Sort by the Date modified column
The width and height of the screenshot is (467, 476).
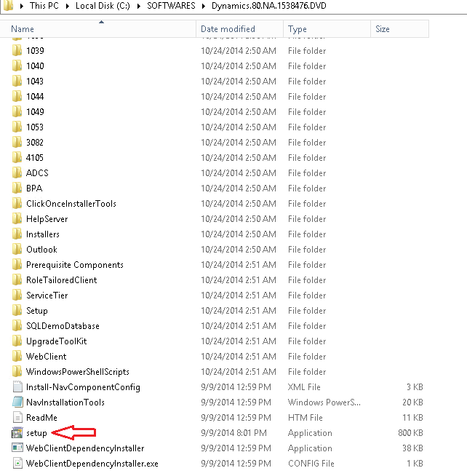[228, 29]
